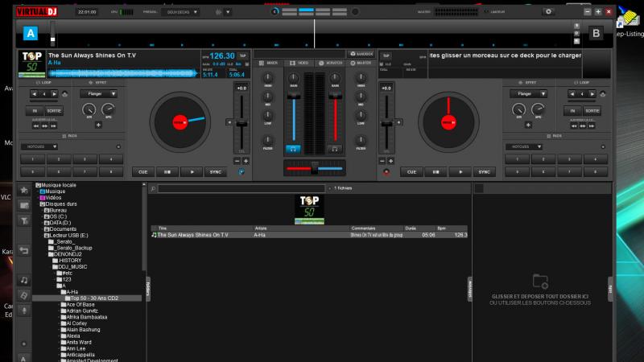Toggle left deck loop SORTIE
Image resolution: width=644 pixels, height=362 pixels.
click(x=54, y=111)
